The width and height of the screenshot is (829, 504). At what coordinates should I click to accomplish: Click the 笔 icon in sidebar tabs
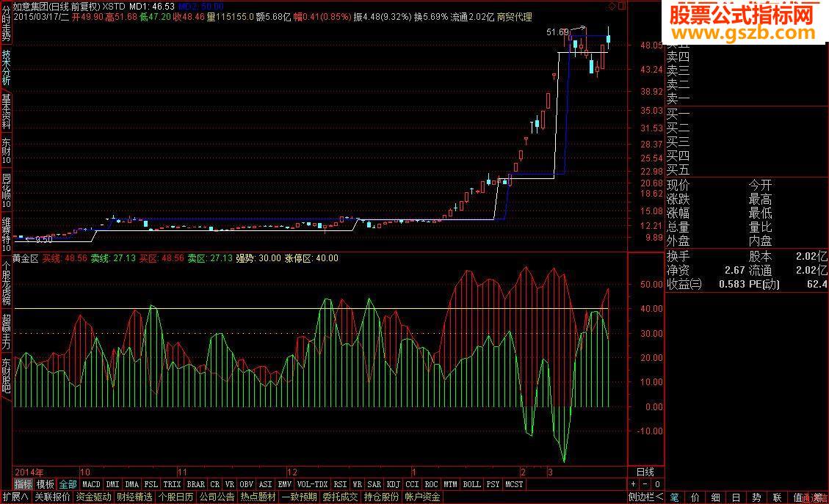tap(675, 497)
